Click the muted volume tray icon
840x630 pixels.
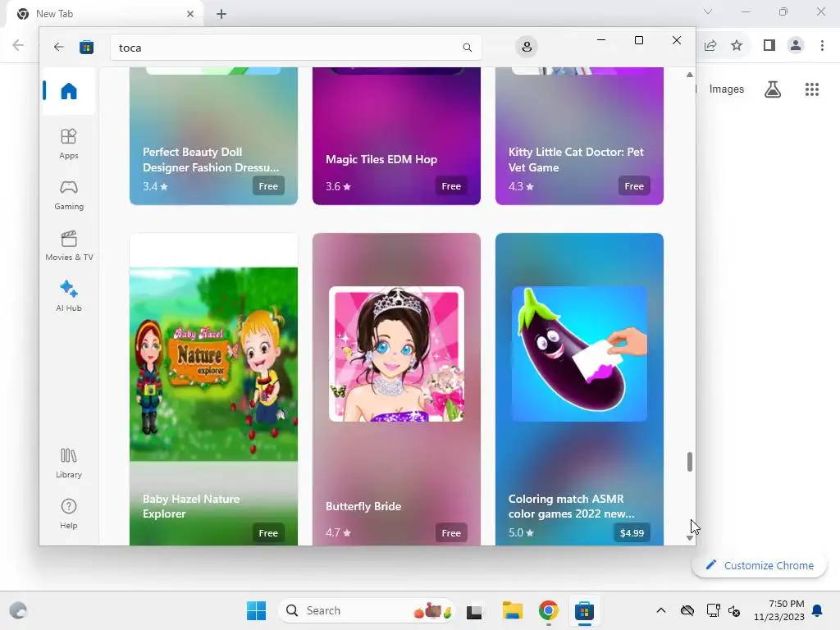tap(734, 610)
